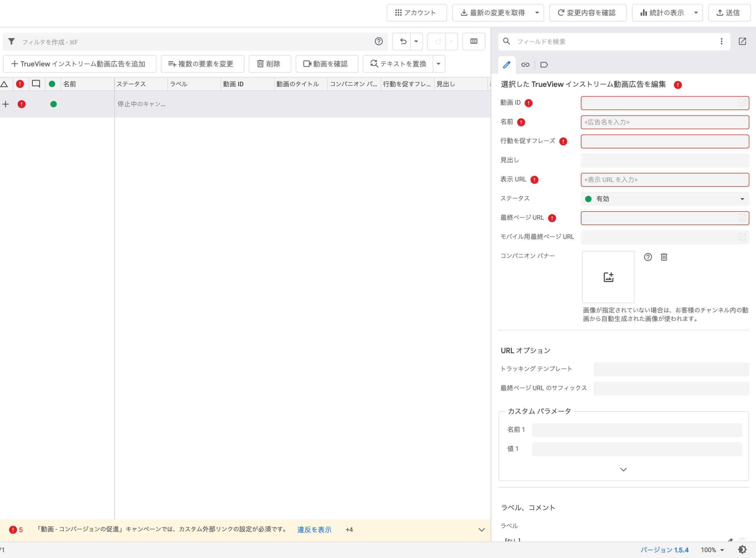Expand the 最新の変更を取得 dropdown arrow

(537, 13)
